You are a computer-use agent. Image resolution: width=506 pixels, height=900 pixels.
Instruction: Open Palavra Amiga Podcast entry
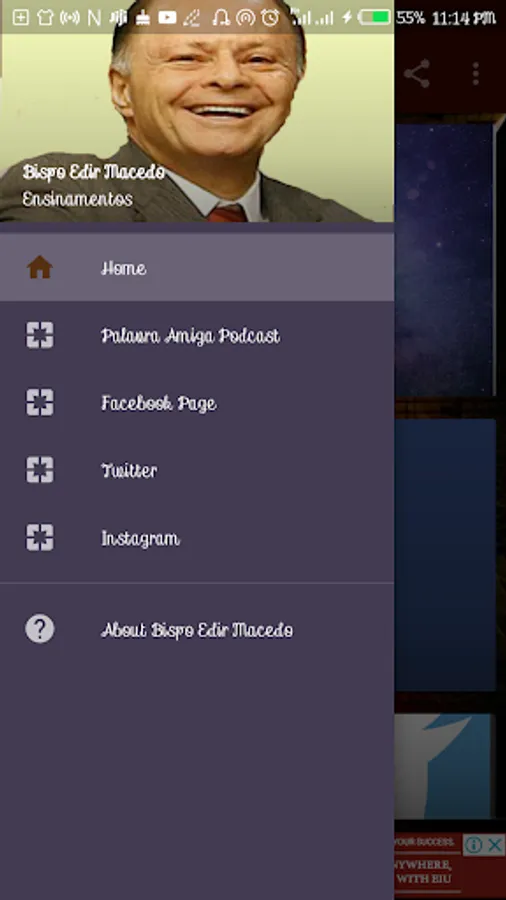pyautogui.click(x=197, y=335)
